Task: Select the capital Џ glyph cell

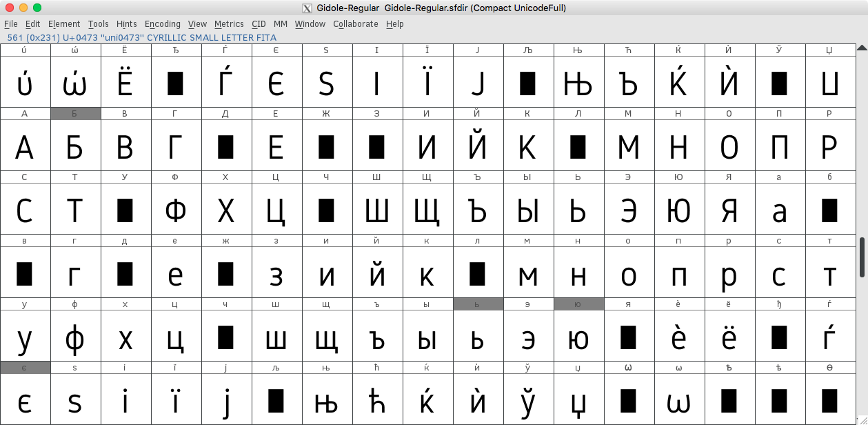Action: pos(830,82)
